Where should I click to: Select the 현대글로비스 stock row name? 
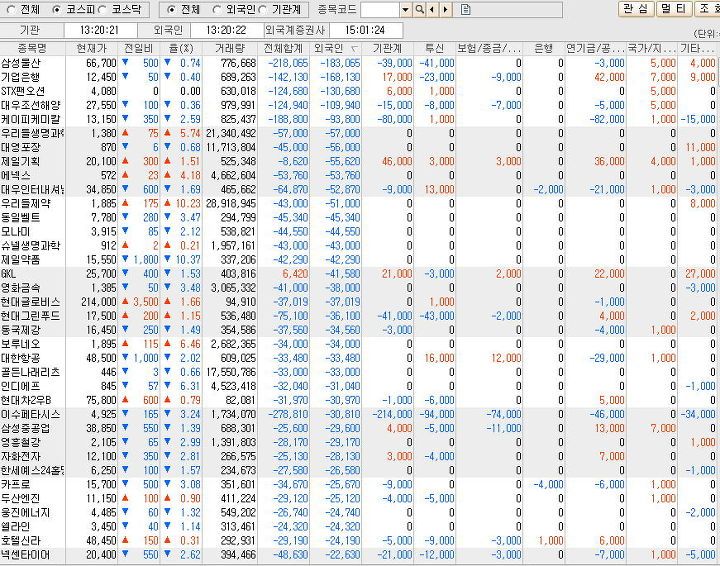coord(30,302)
